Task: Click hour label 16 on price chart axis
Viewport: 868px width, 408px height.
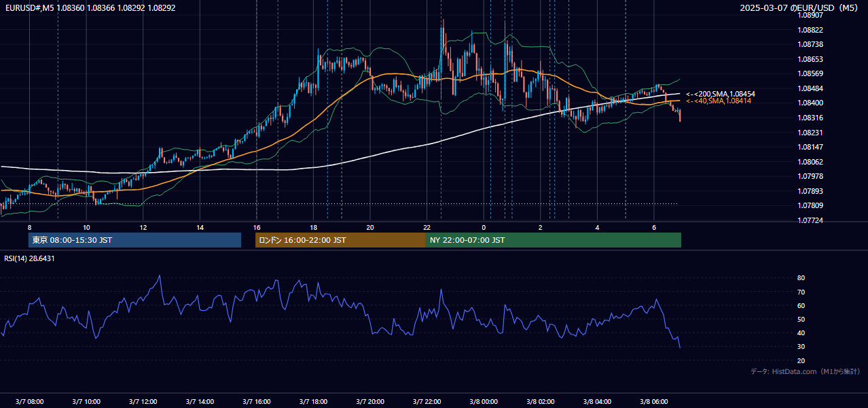Action: tap(257, 227)
